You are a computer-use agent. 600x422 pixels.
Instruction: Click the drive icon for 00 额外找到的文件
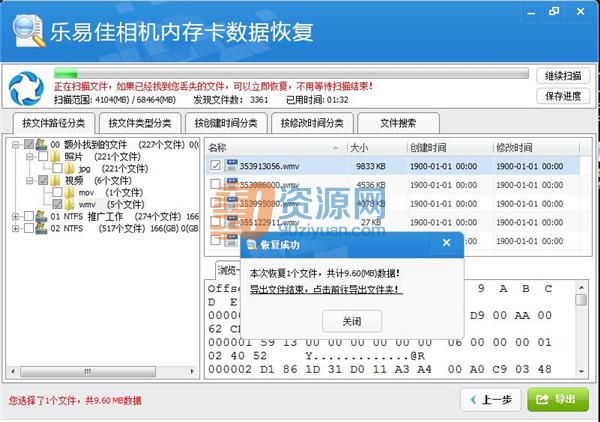[x=41, y=144]
